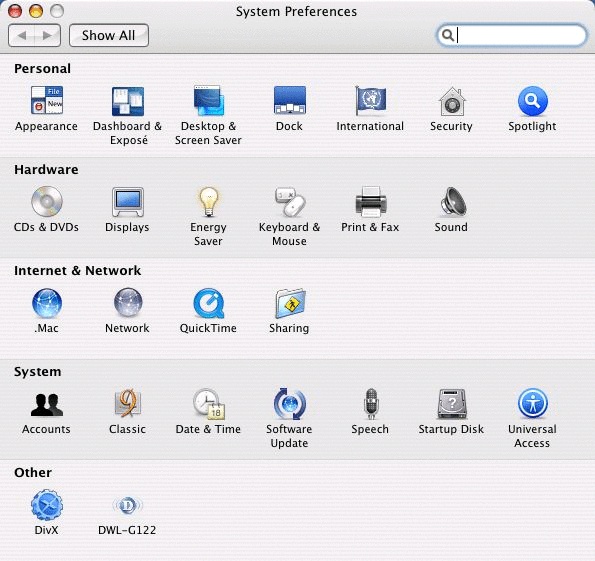
Task: Click the forward navigation arrow
Action: (x=47, y=35)
